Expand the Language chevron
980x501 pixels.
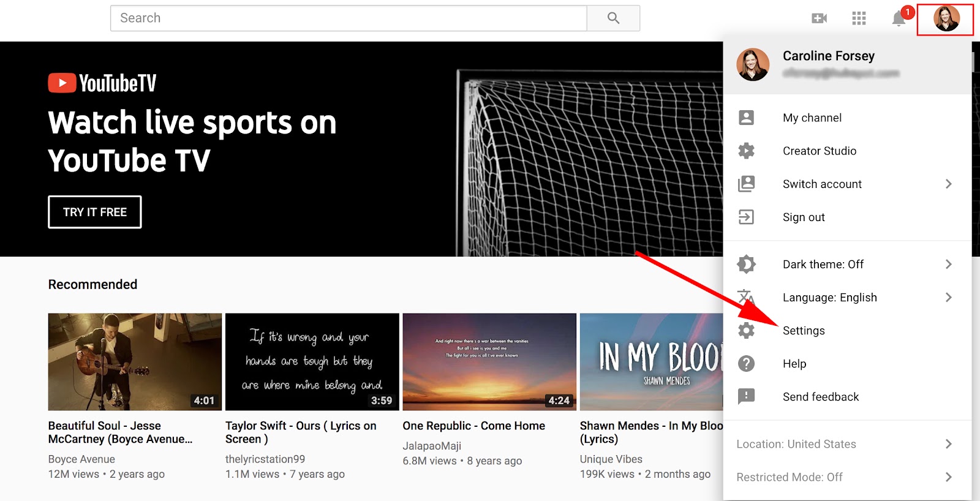coord(948,297)
